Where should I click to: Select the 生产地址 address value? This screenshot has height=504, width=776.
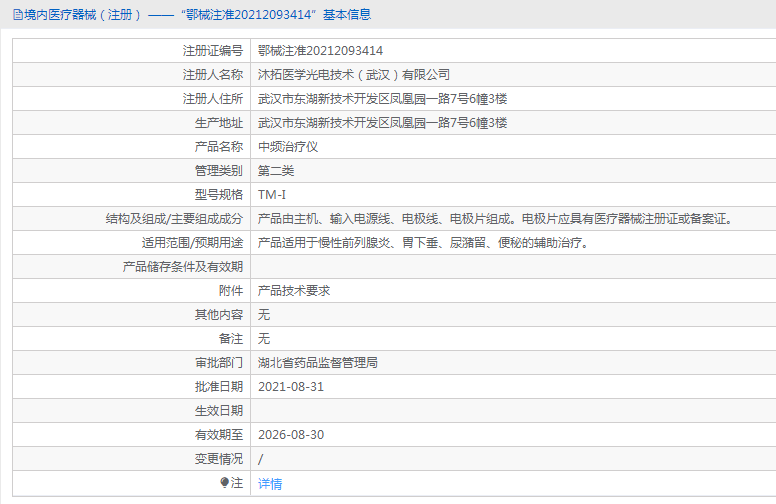click(383, 123)
